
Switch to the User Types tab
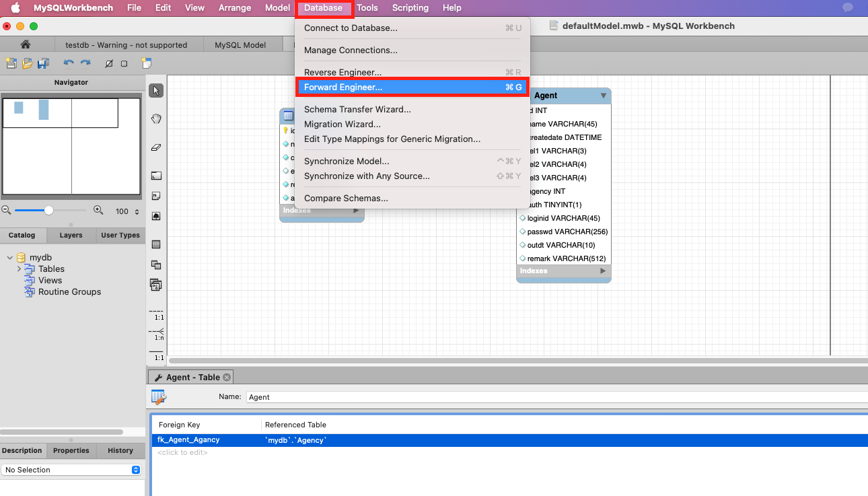pos(120,235)
